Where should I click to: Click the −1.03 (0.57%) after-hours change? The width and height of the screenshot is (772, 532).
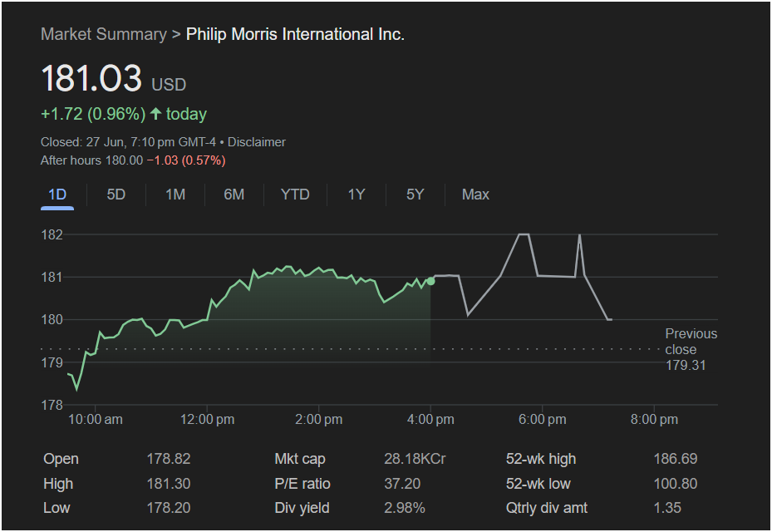coord(186,160)
